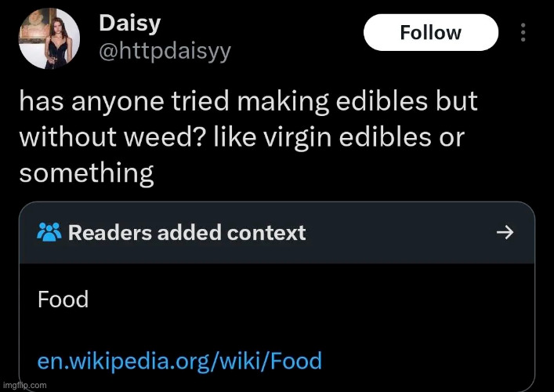This screenshot has height=392, width=554.
Task: Select the Food note text
Action: tap(63, 299)
